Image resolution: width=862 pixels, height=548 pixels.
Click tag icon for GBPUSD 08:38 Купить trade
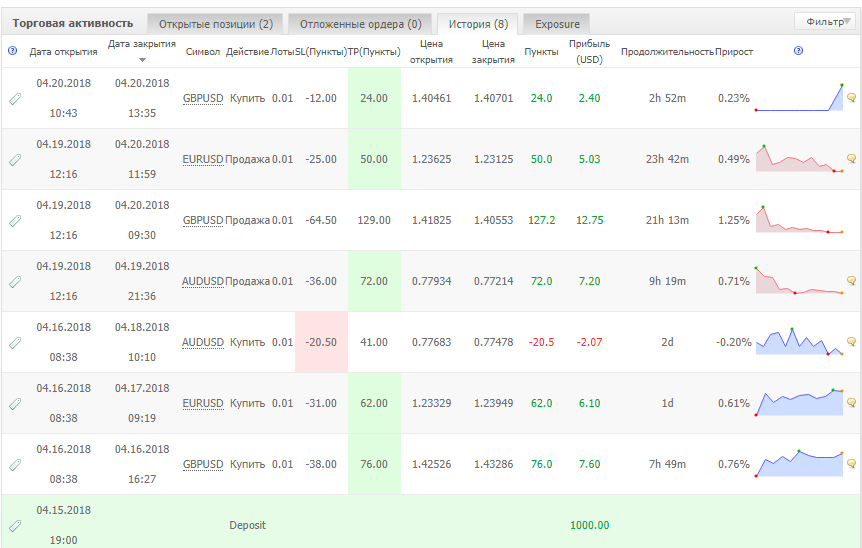(15, 465)
